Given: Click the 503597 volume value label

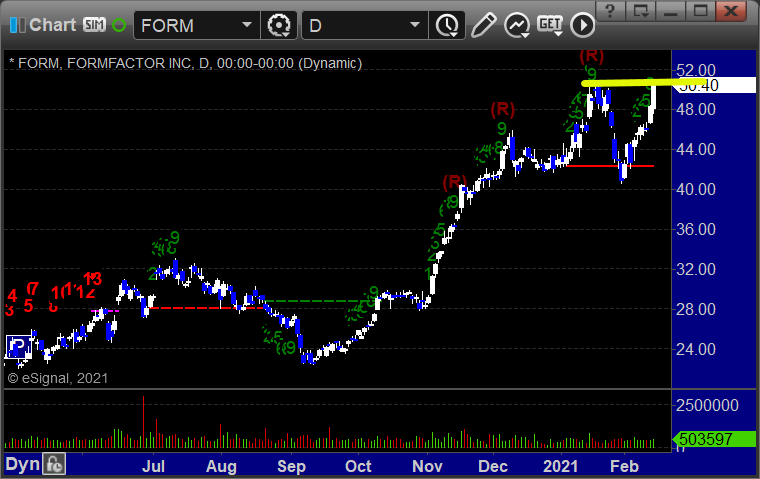Looking at the screenshot, I should [714, 439].
